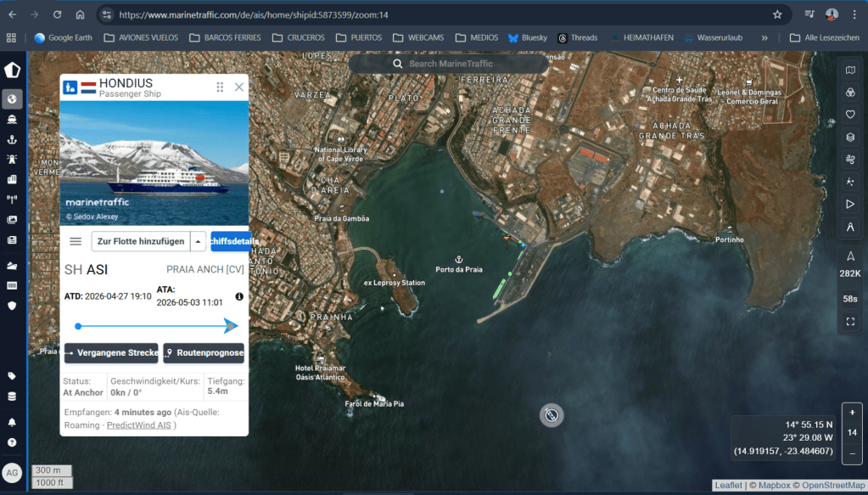Open the Google Earth bookmark
This screenshot has height=495, width=868.
point(63,37)
